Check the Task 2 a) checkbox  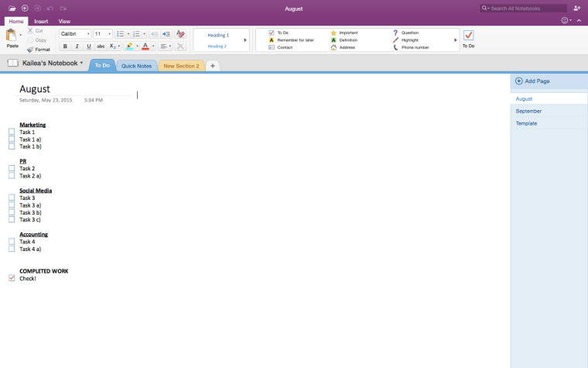[x=12, y=175]
